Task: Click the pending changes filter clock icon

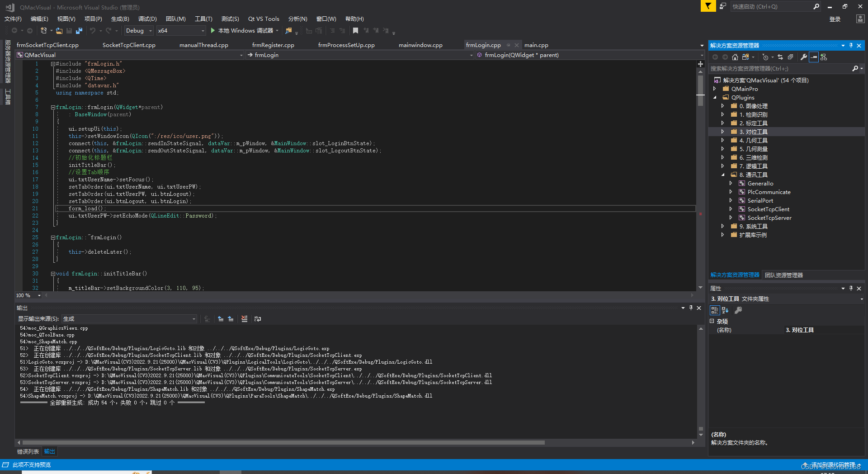Action: tap(765, 57)
